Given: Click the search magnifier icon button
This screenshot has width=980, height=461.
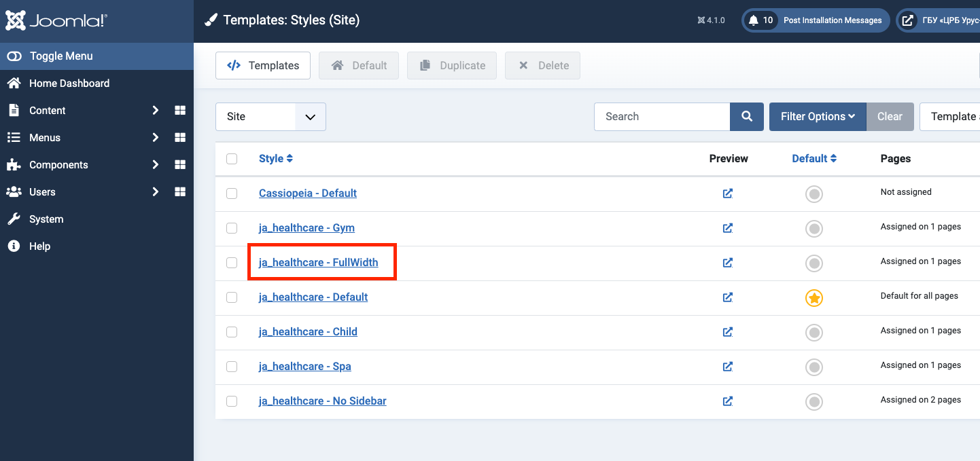Looking at the screenshot, I should point(747,117).
